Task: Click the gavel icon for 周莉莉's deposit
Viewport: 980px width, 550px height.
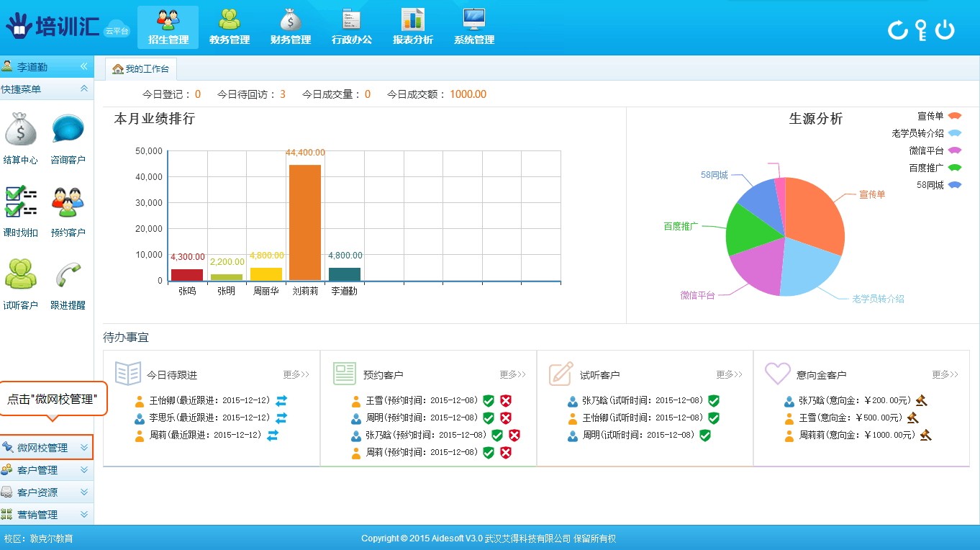Action: click(x=925, y=435)
